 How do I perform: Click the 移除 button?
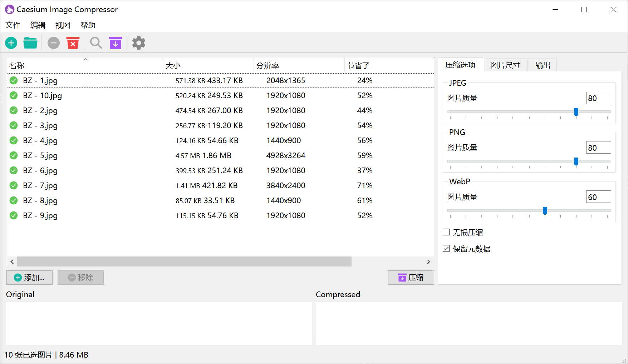(80, 278)
